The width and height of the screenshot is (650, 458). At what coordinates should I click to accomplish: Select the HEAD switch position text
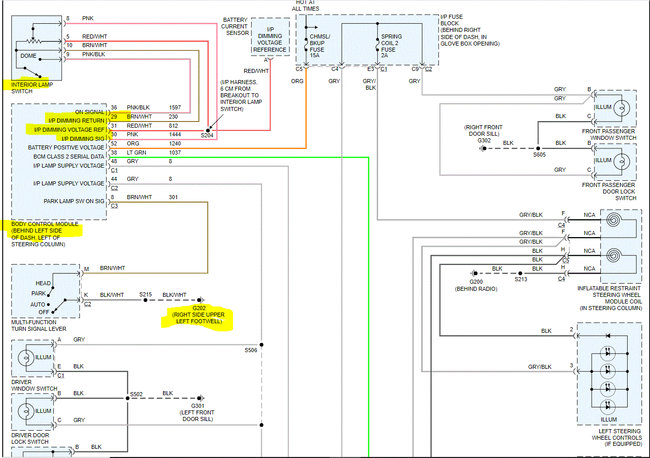pyautogui.click(x=43, y=283)
